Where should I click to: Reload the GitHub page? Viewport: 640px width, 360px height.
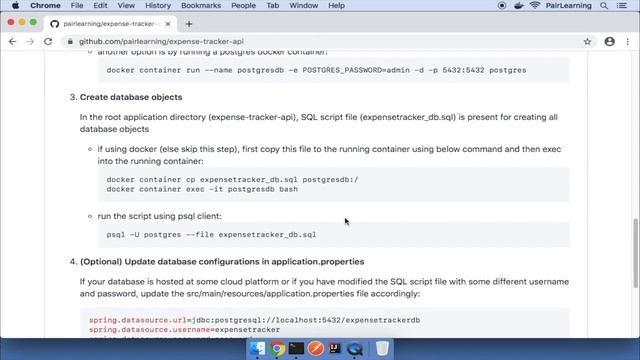pos(48,42)
